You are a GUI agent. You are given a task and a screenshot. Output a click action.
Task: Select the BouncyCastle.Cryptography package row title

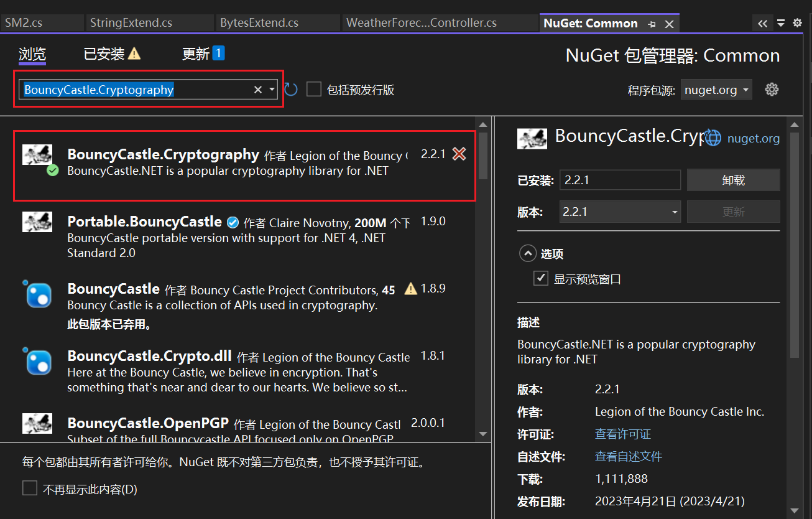[163, 154]
